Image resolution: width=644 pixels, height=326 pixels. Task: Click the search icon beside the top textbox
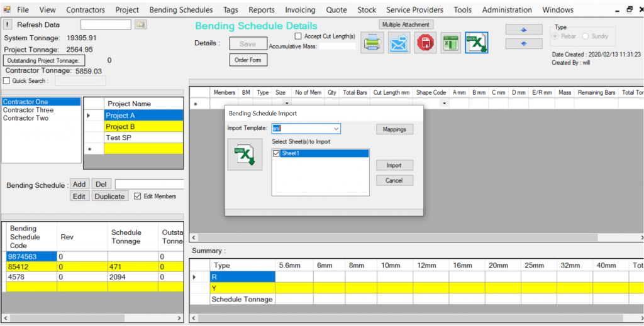tap(141, 24)
